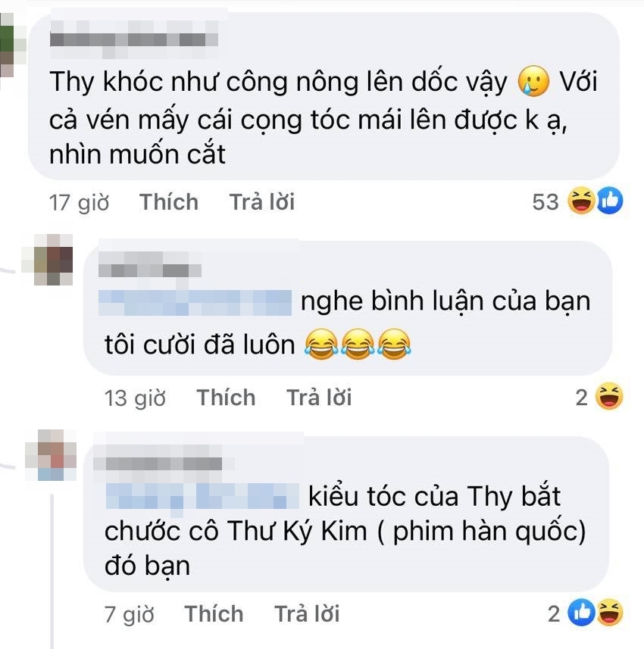Click the blurred tagged name before 'kiểu tóc'

click(202, 496)
